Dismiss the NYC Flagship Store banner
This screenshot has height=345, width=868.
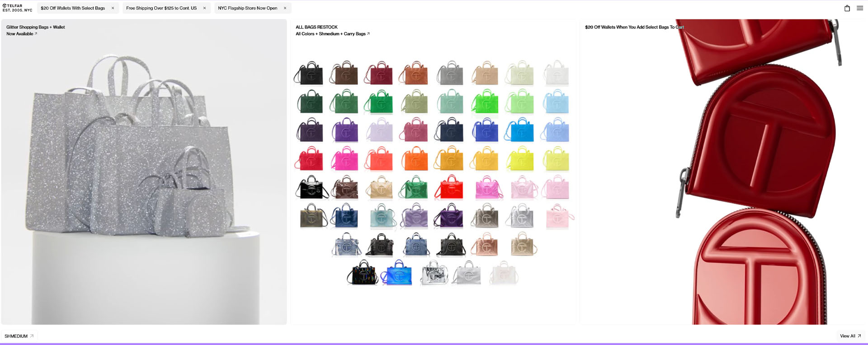click(285, 8)
